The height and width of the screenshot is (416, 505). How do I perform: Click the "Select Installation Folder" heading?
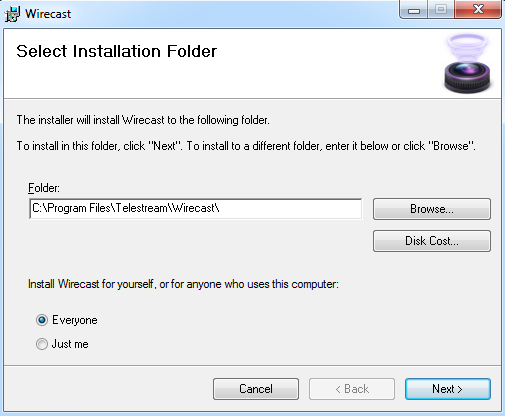pyautogui.click(x=117, y=51)
